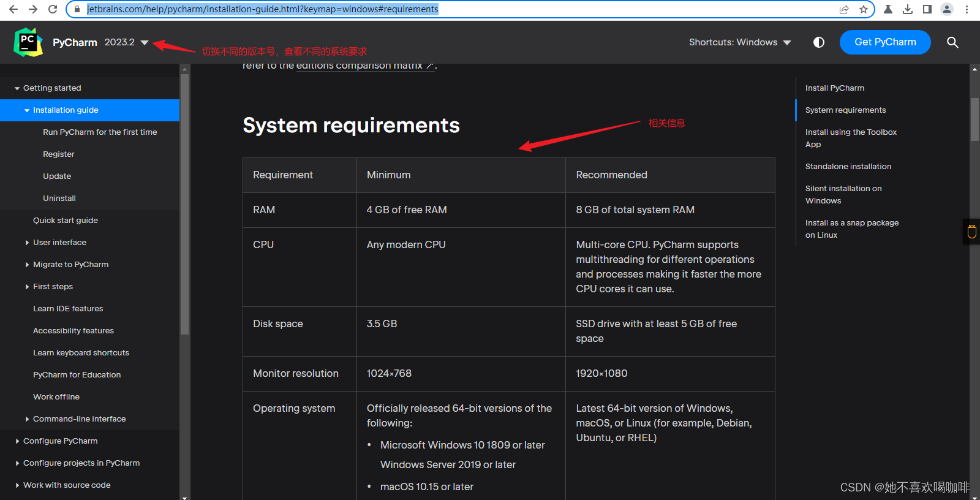The image size is (980, 500).
Task: Expand Work with source code section
Action: pyautogui.click(x=17, y=485)
